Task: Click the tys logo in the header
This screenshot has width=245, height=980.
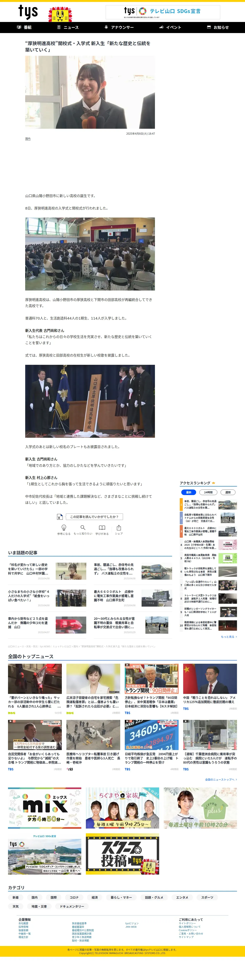Action: point(28,12)
